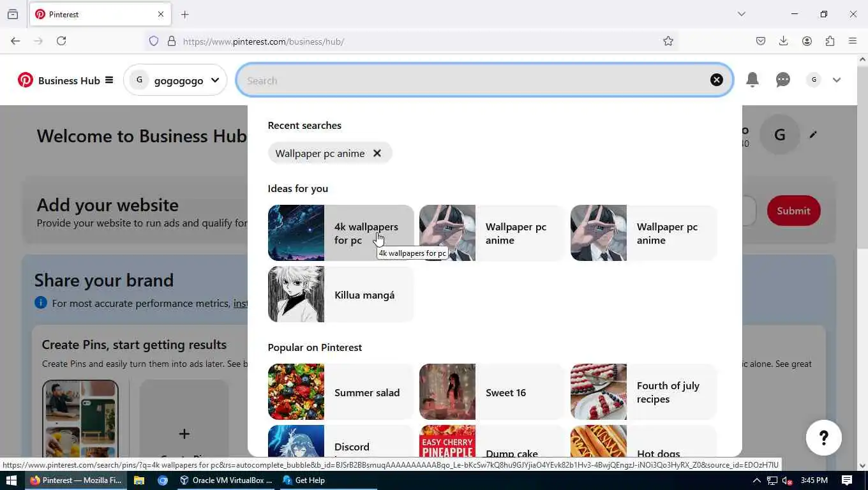Select the 'Killua mangá' idea
868x490 pixels.
click(341, 294)
